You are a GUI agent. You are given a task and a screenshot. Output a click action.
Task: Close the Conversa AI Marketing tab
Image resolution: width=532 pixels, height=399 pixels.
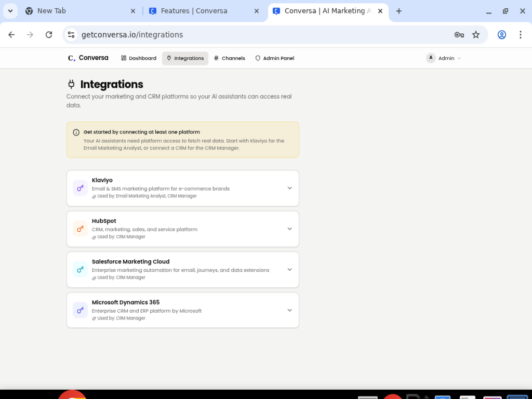tap(380, 11)
